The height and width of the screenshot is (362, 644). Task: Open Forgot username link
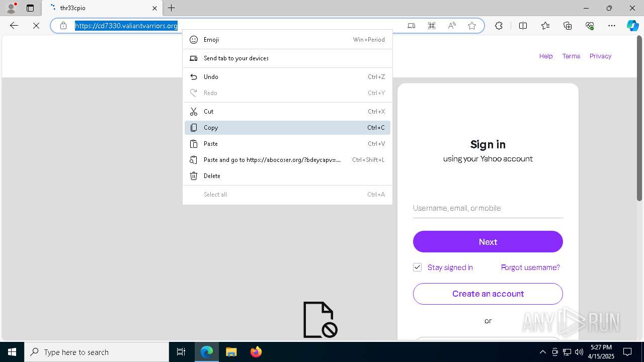[x=530, y=267]
